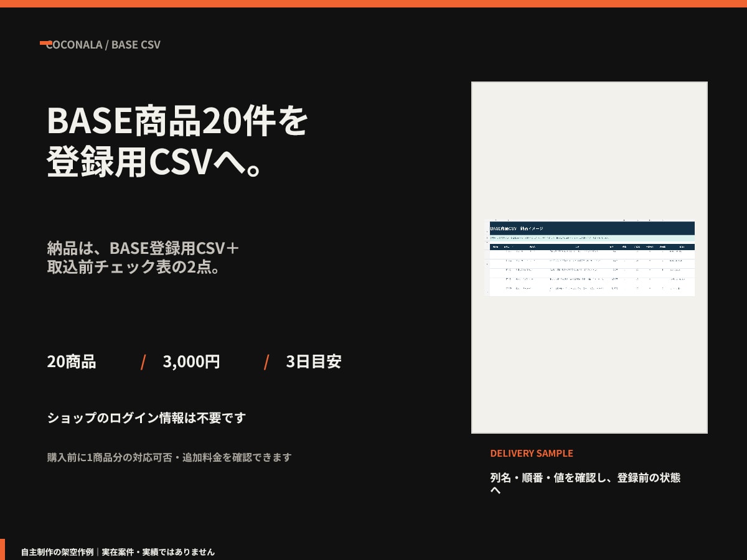747x560 pixels.
Task: Click the line 取込前チェック表の2点。
Action: pyautogui.click(x=135, y=267)
